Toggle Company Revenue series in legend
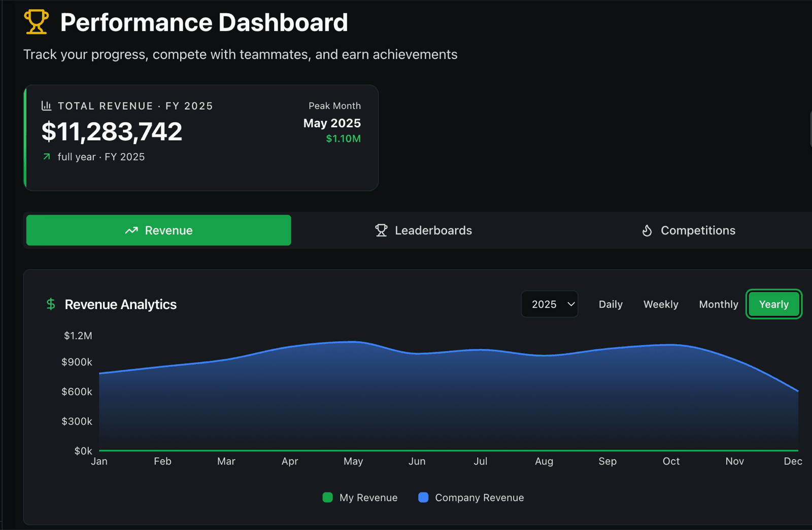Screen dimensions: 812x530 point(471,498)
